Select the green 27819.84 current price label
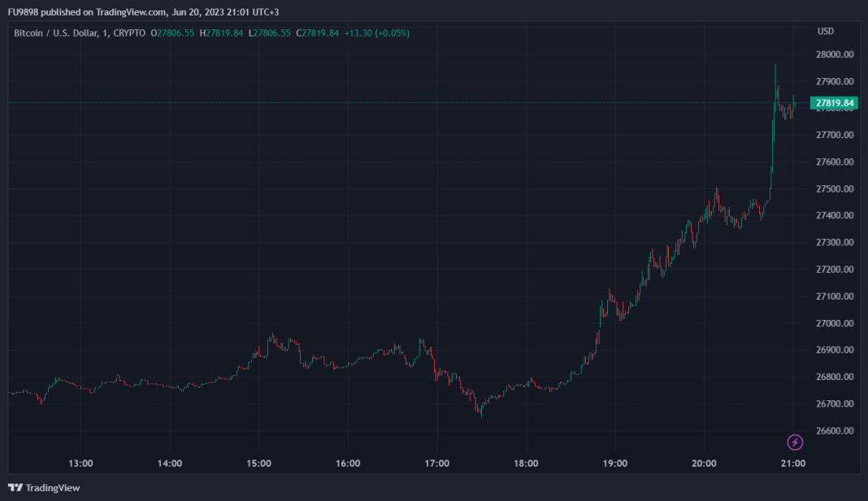The width and height of the screenshot is (868, 501). click(x=834, y=103)
